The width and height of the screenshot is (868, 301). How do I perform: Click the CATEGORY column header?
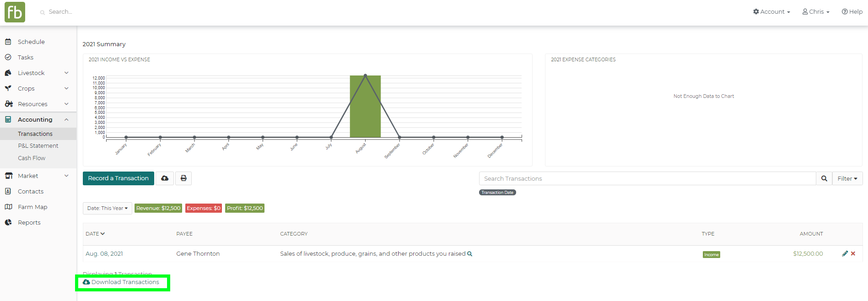pyautogui.click(x=294, y=234)
